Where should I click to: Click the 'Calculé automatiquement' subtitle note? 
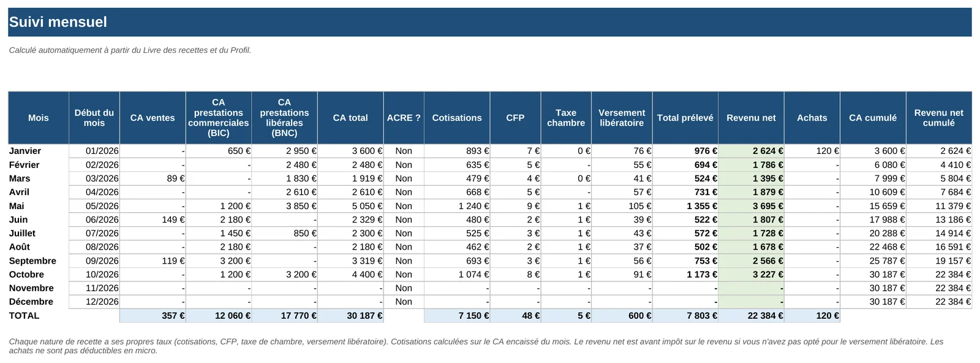(130, 50)
